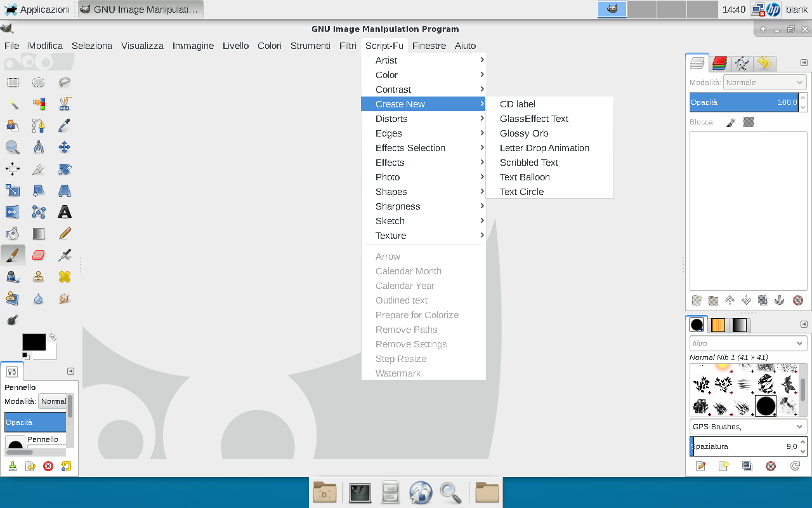Toggle lock pixels brush icon next to Blocca
The height and width of the screenshot is (508, 812).
730,122
